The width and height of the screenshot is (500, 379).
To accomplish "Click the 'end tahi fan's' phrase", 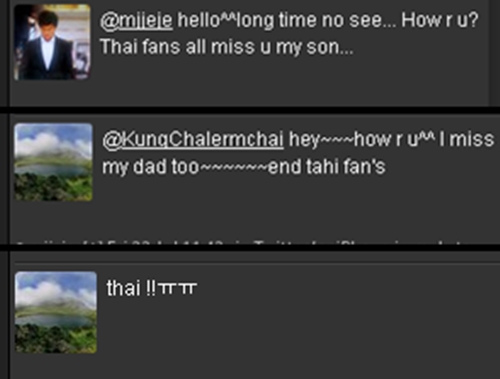I will [x=327, y=166].
